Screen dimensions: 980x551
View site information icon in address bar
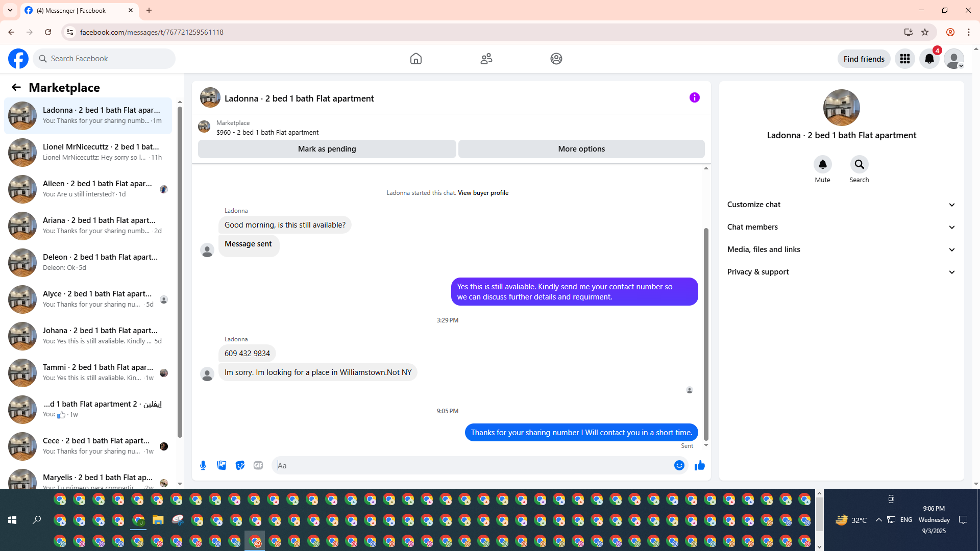(x=70, y=32)
